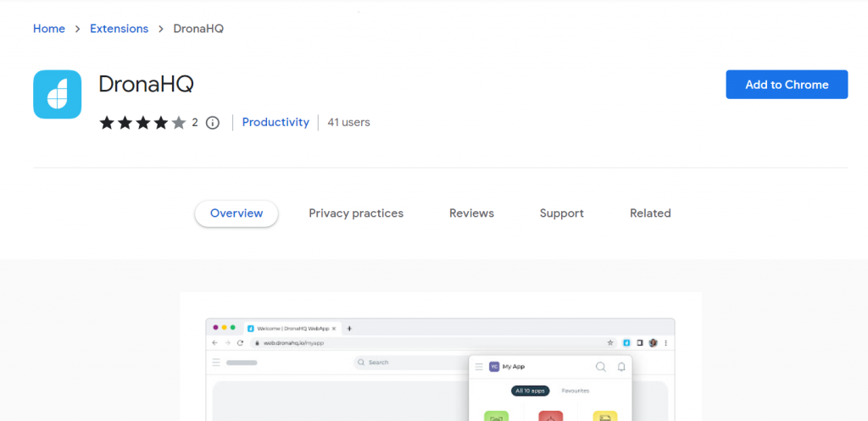
Task: Click 'Favourites' in the preview popup
Action: 576,391
